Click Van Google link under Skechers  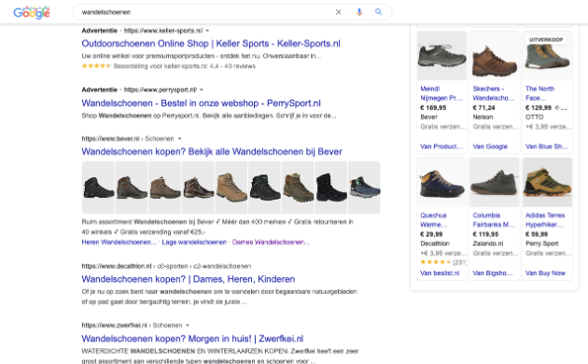490,147
